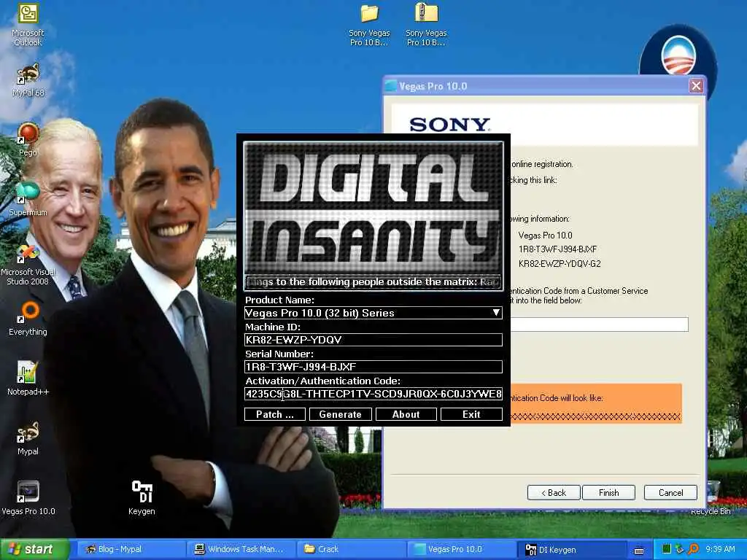Click the Patch button in keygen

(275, 414)
